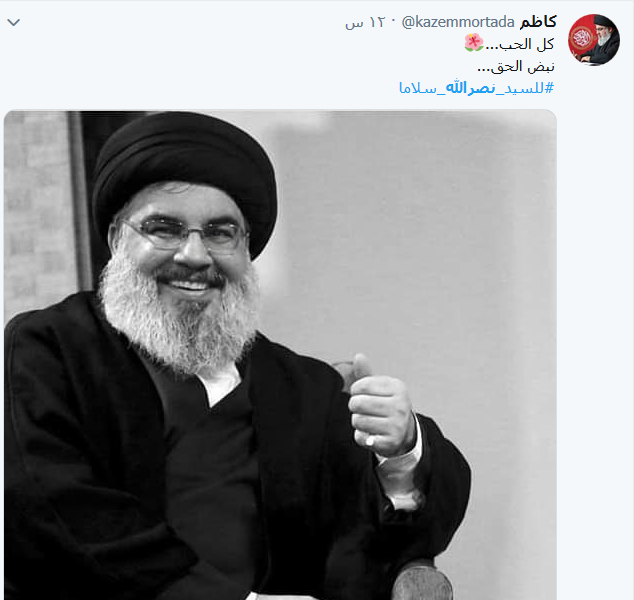Open the tweet options chevron menu
Image resolution: width=634 pixels, height=600 pixels.
click(14, 22)
